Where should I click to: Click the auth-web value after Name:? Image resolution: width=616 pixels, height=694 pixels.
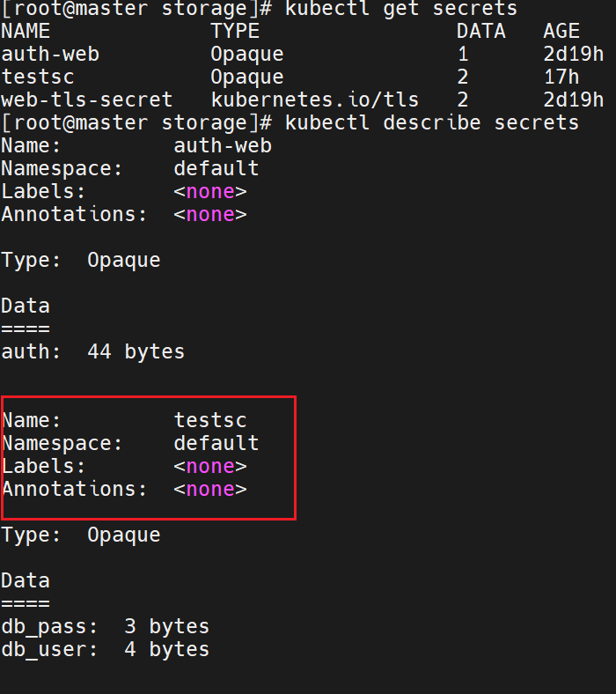(223, 146)
